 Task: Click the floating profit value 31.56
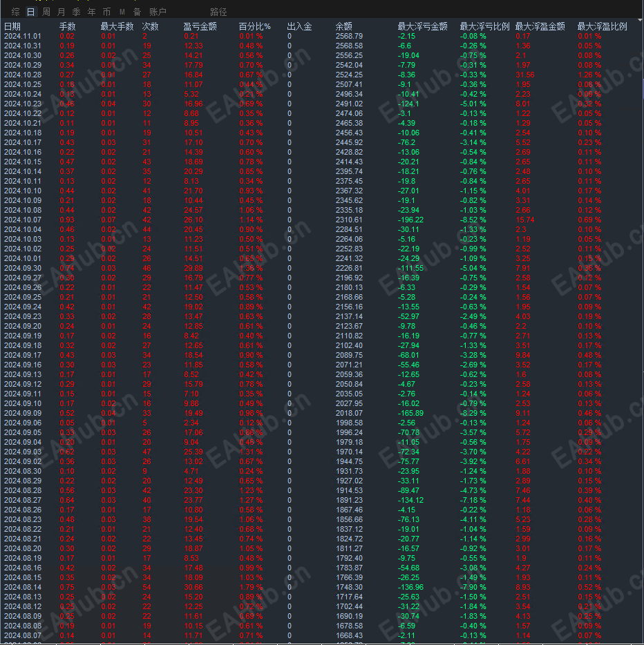coord(525,75)
